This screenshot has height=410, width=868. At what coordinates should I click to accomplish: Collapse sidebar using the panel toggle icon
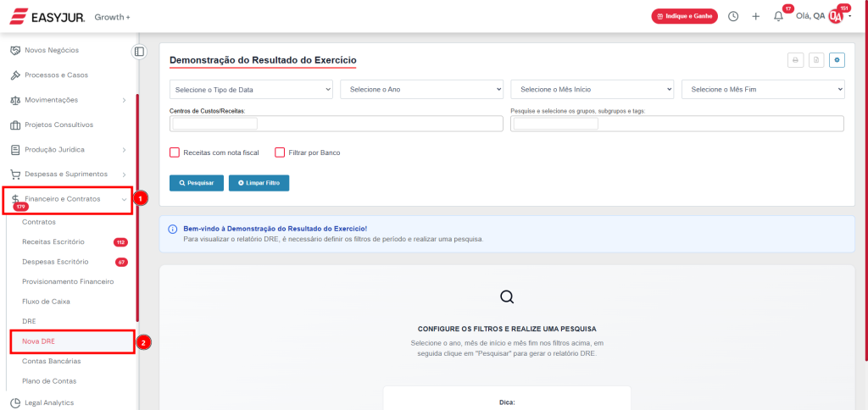tap(140, 52)
